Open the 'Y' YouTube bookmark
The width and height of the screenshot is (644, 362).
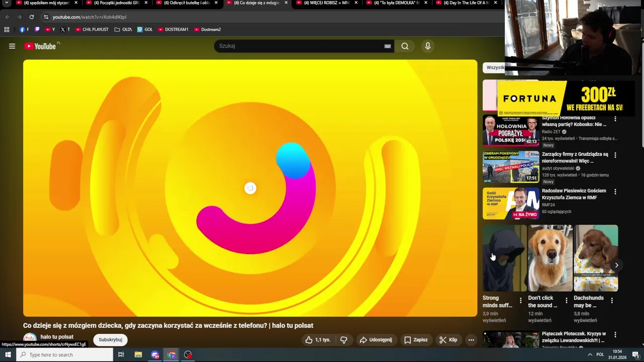point(50,30)
